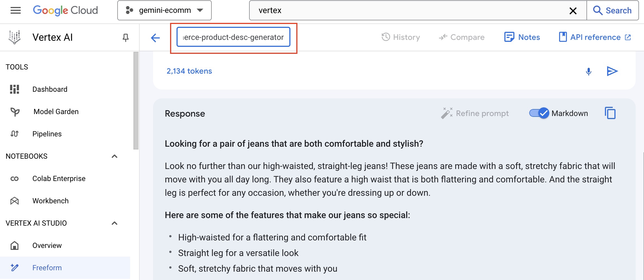Collapse the Vertex AI Studio section
This screenshot has width=644, height=280.
115,223
